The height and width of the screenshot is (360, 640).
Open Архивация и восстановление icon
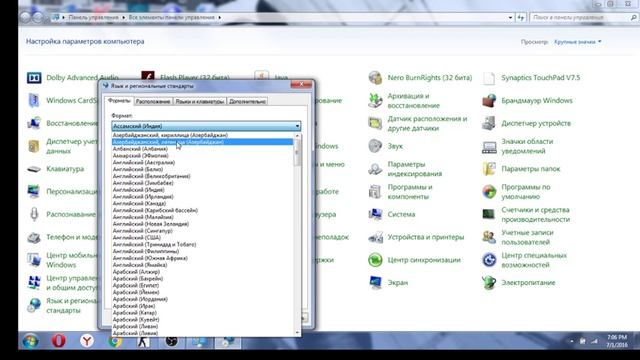[x=375, y=100]
